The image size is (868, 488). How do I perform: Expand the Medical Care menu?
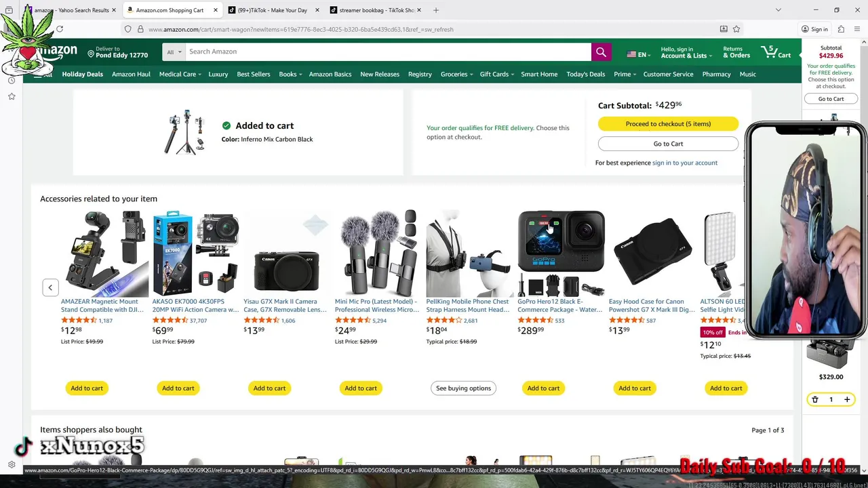[180, 74]
